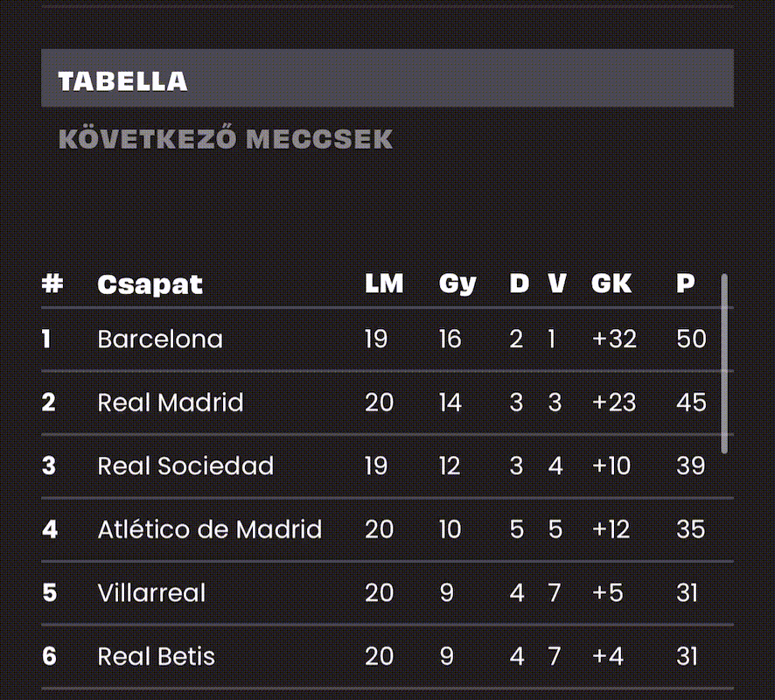Select Real Betis team name

click(157, 656)
